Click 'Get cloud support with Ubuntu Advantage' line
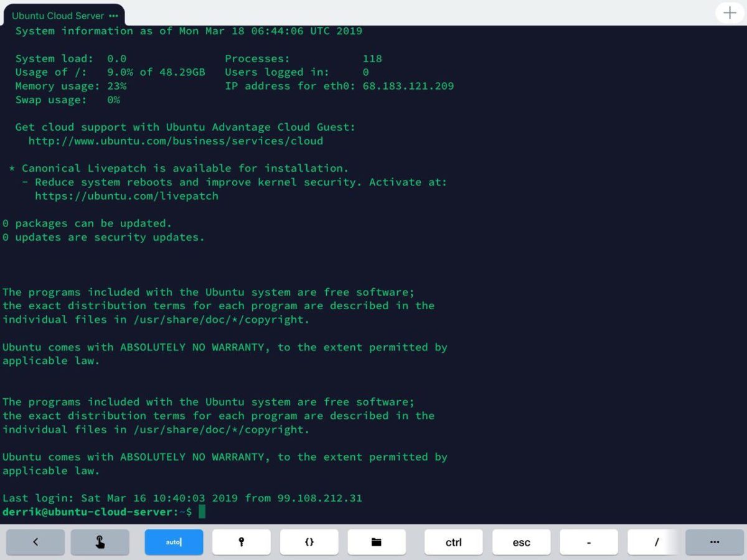The height and width of the screenshot is (560, 747). click(x=186, y=127)
